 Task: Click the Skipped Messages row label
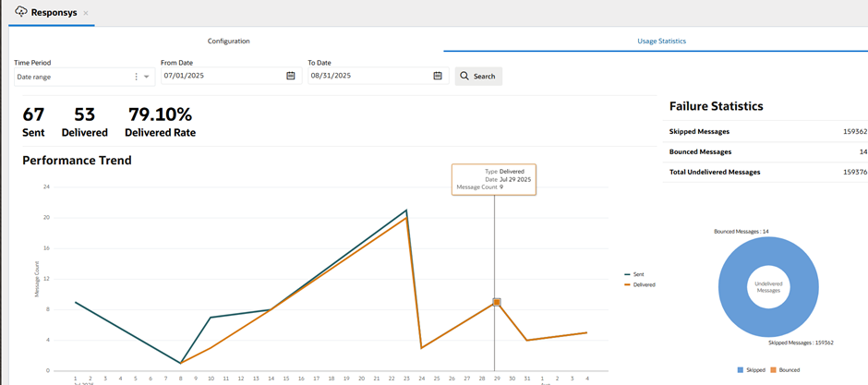point(699,132)
